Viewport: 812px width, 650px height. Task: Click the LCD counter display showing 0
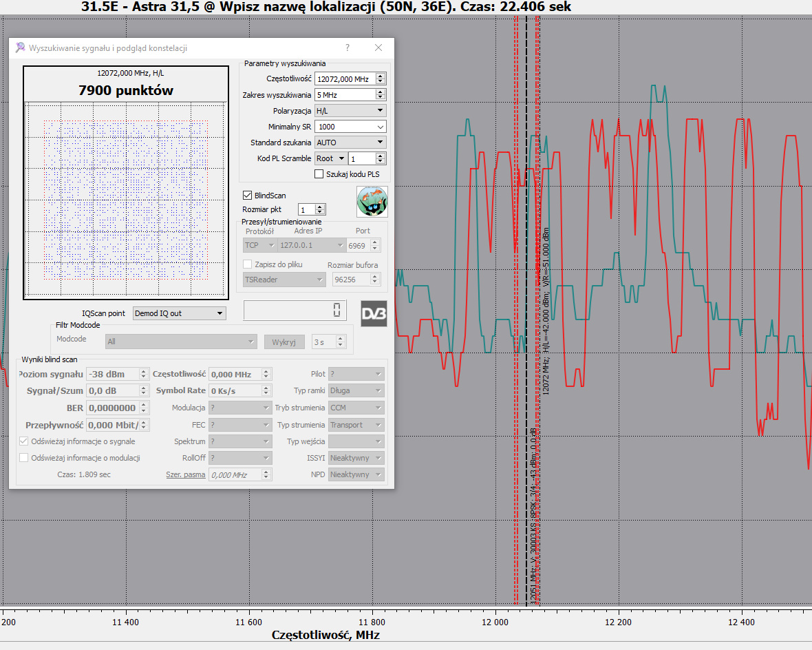coord(295,311)
